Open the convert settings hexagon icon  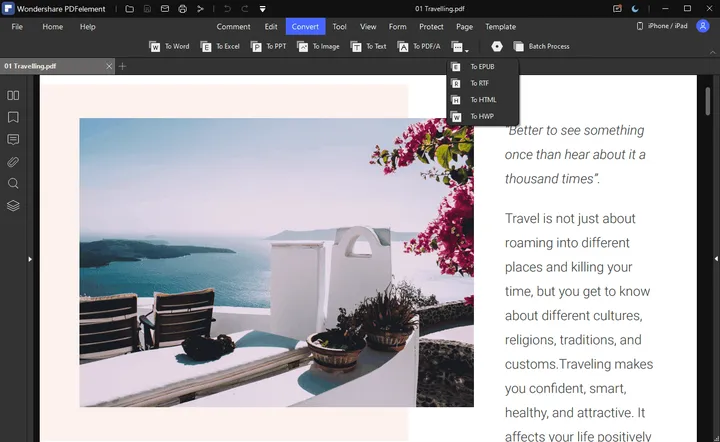click(497, 46)
